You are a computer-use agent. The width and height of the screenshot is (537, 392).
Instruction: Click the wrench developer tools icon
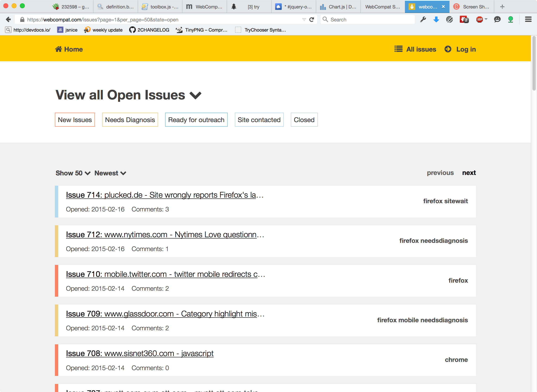(x=423, y=19)
